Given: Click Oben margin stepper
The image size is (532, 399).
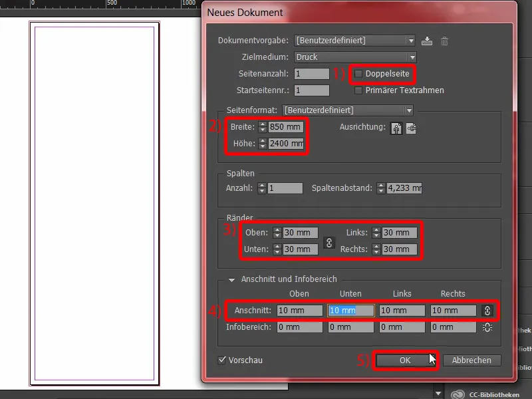Looking at the screenshot, I should click(277, 232).
